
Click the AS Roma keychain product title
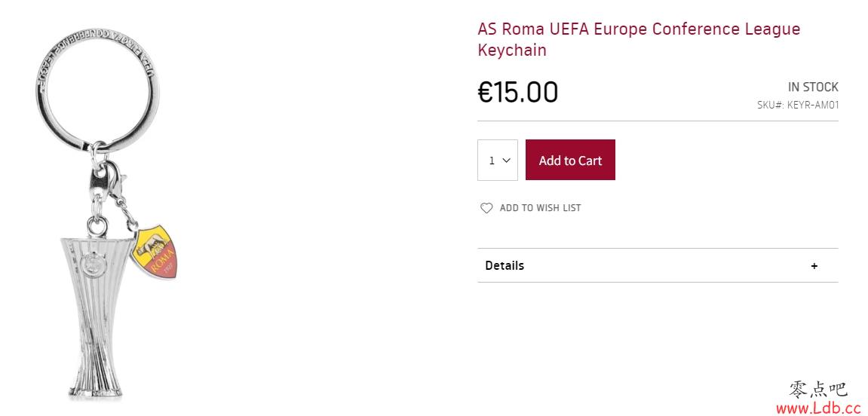(639, 39)
